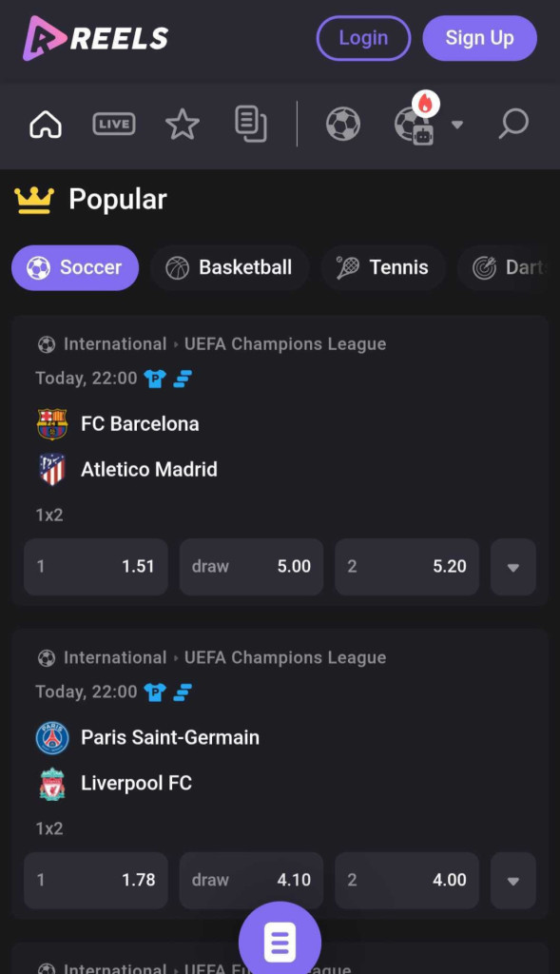Screen dimensions: 560x974
Task: Open the hot games dropdown chevron
Action: click(x=458, y=124)
